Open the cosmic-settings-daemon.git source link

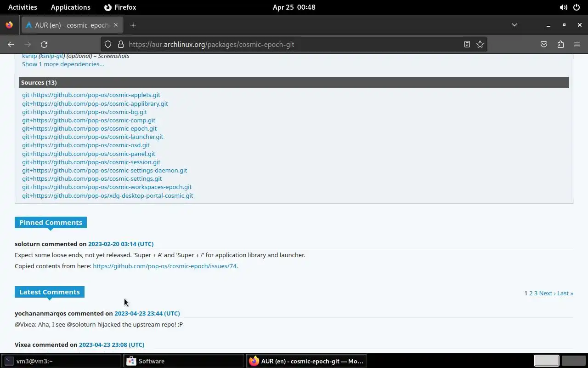104,170
